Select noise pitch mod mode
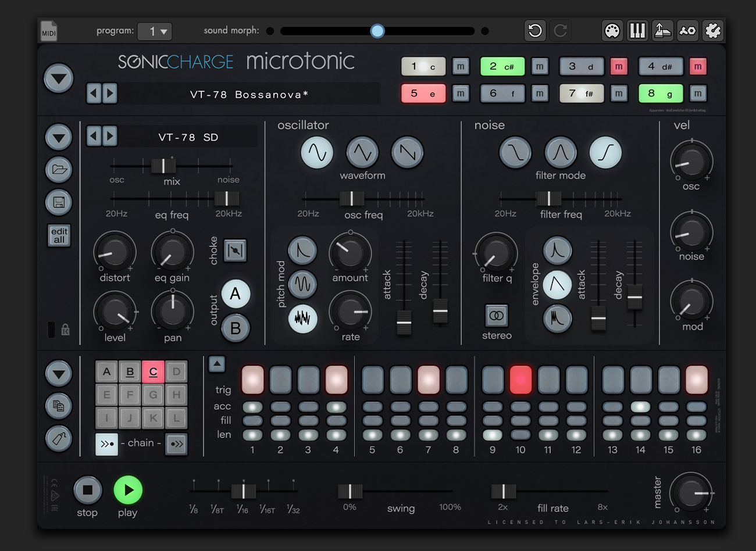 pos(302,318)
